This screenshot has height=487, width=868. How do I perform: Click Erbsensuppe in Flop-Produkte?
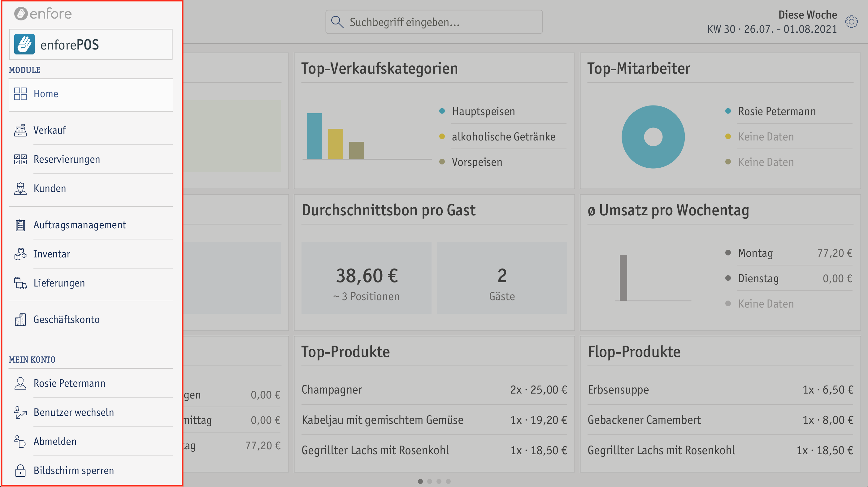tap(720, 390)
